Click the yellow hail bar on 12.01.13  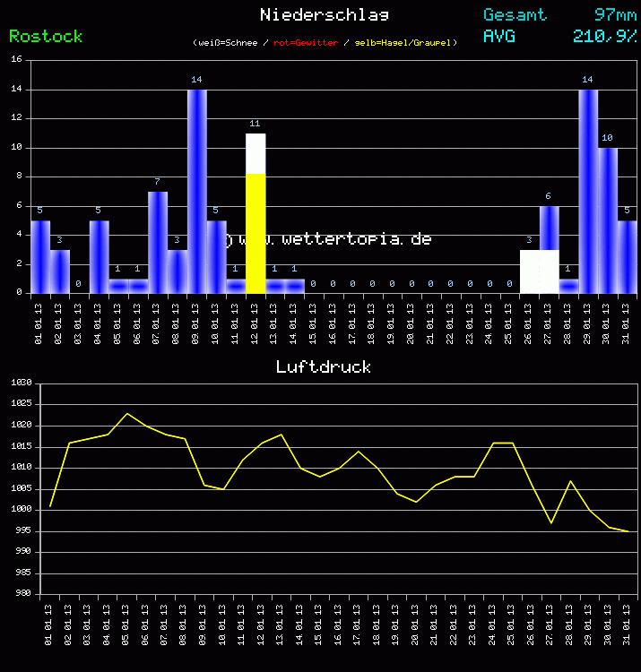(256, 233)
